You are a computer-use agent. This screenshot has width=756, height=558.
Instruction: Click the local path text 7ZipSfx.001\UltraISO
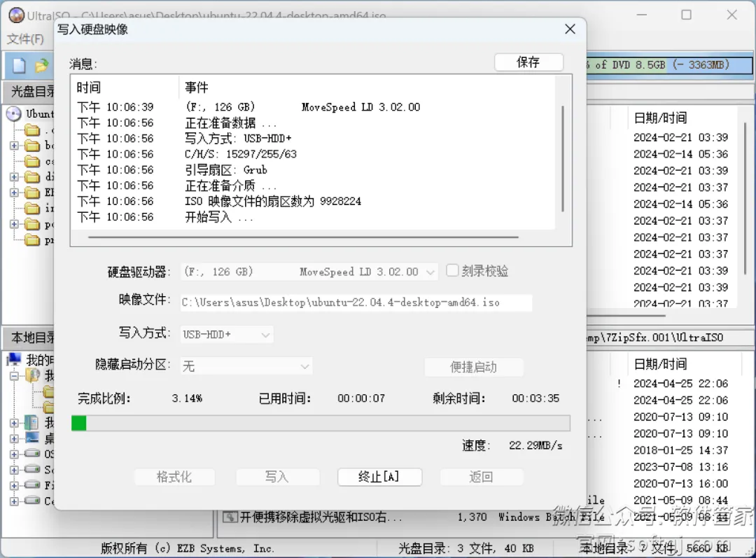(661, 337)
